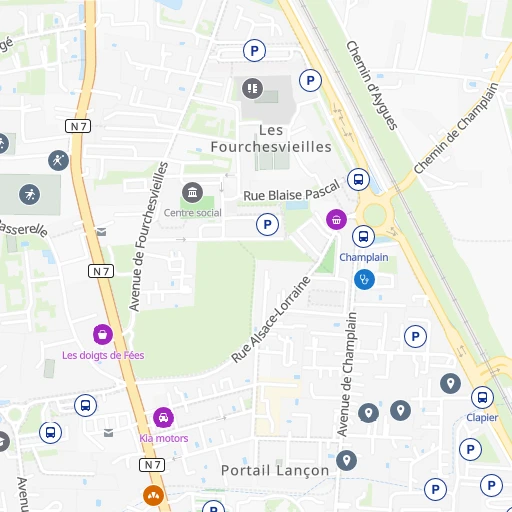The image size is (512, 512).
Task: Click the orange marker at bottom of N 7
Action: coord(153,495)
